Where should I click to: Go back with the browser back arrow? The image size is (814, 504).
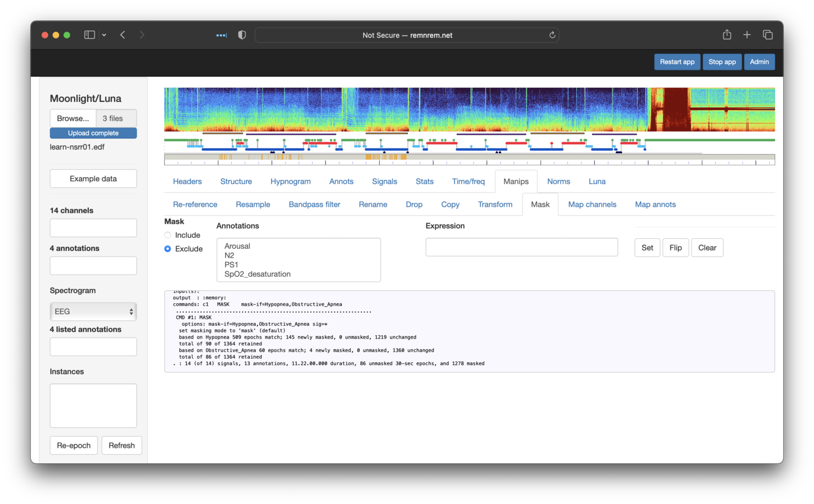pos(123,35)
